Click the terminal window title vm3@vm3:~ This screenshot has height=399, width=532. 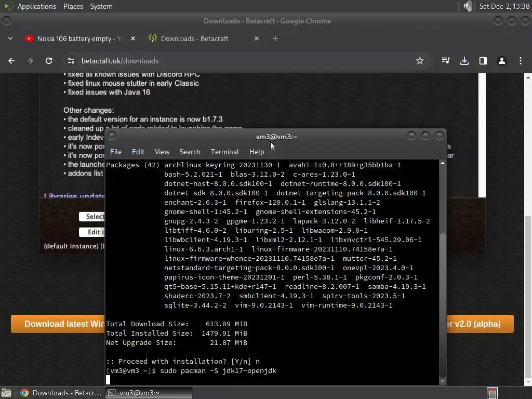pyautogui.click(x=276, y=137)
